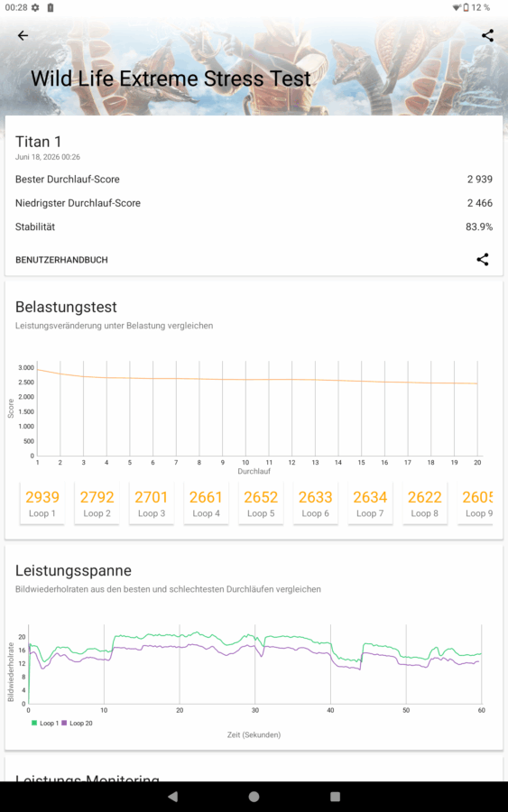Share the Titan 1 result card
508x812 pixels.
coord(483,260)
